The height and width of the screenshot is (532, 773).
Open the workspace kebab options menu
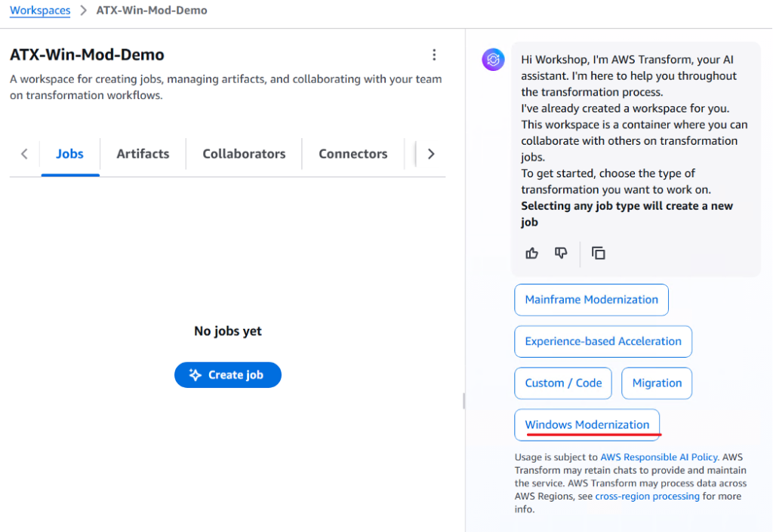(x=434, y=55)
